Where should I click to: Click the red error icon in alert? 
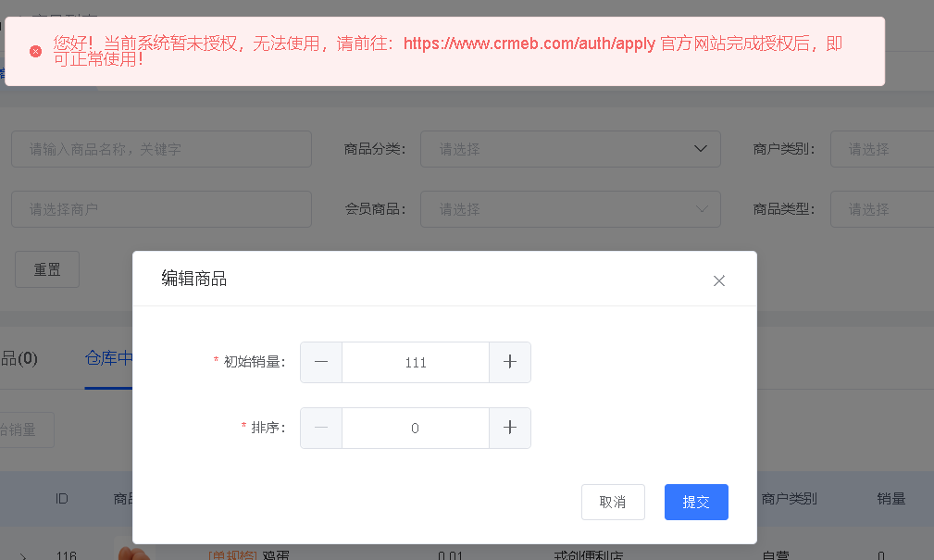point(35,51)
